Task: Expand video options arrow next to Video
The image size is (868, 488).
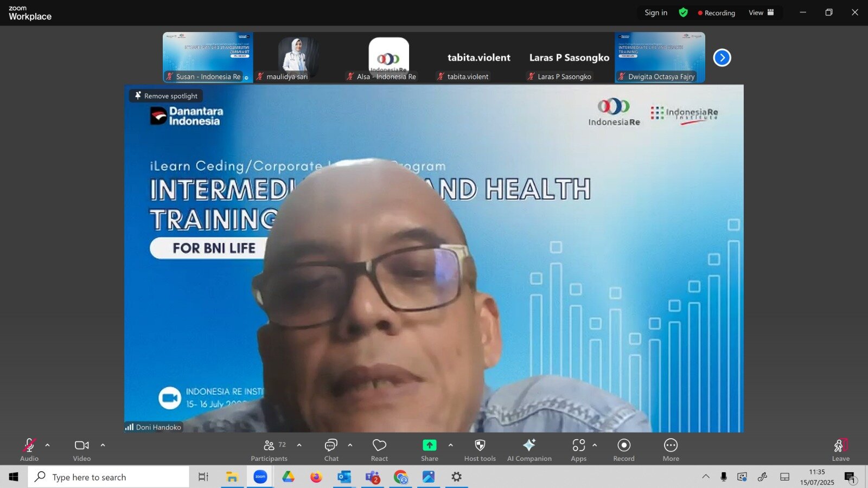Action: coord(103,445)
